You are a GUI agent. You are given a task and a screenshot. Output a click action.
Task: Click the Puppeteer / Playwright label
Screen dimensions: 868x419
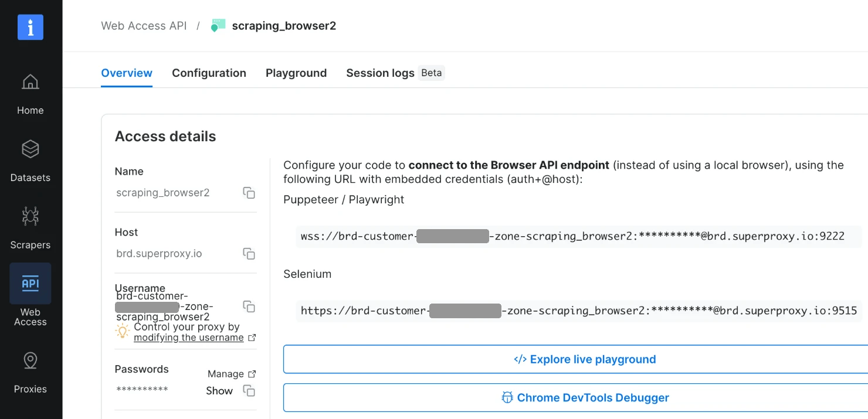[x=344, y=200]
